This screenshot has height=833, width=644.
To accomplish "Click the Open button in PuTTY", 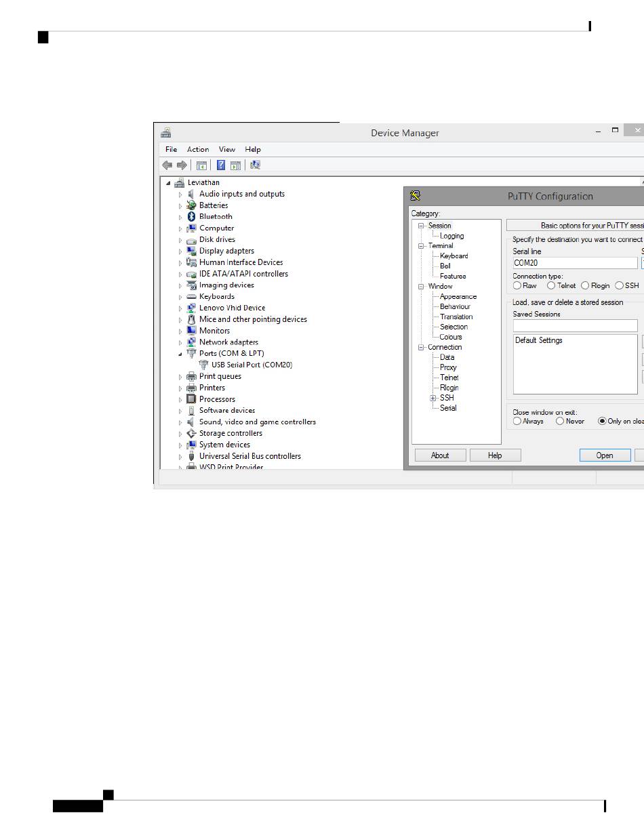I will tap(605, 455).
